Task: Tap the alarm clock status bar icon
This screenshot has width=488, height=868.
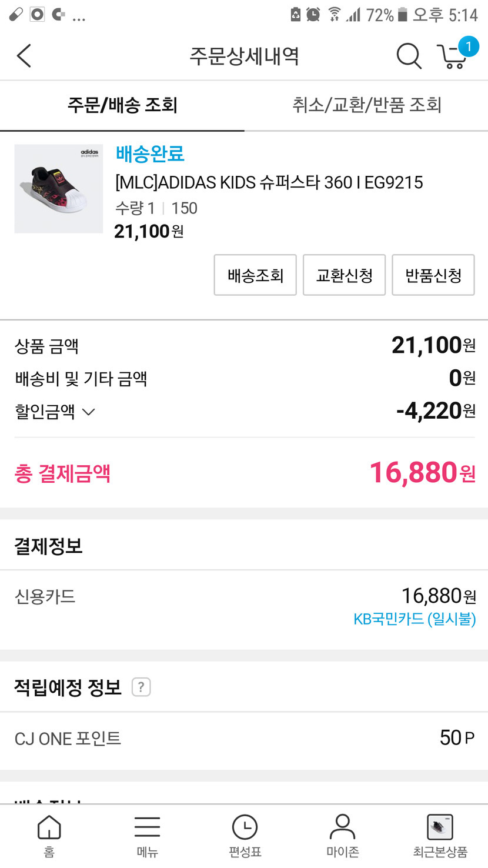Action: click(313, 14)
